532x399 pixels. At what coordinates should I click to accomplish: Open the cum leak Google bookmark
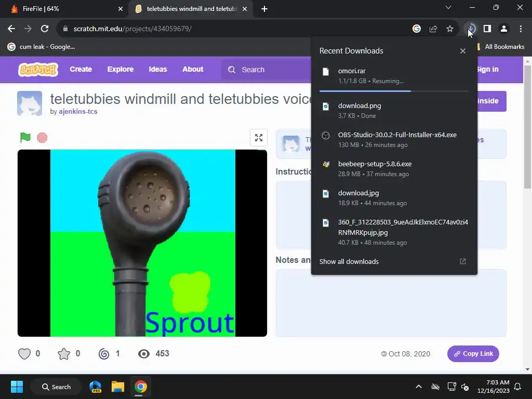click(x=41, y=47)
